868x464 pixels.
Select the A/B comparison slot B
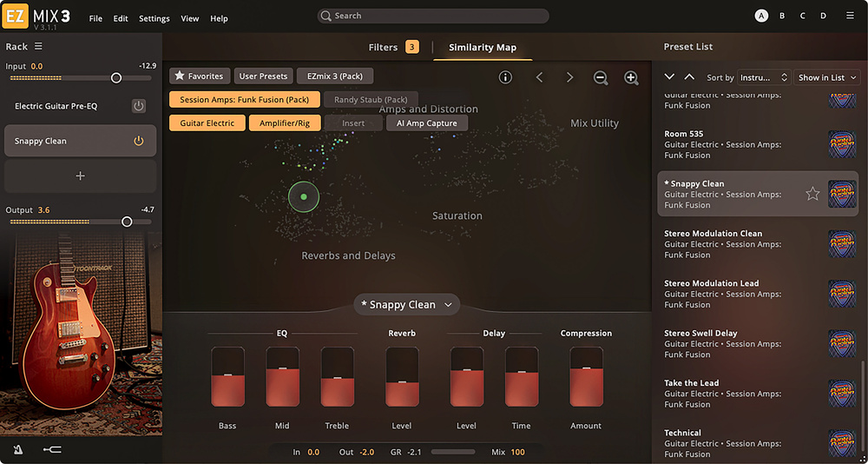point(782,16)
